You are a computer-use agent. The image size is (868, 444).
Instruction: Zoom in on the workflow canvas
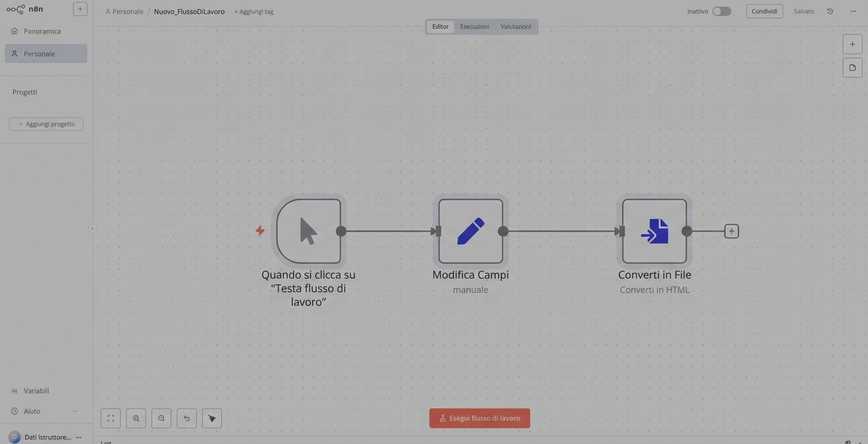[136, 418]
